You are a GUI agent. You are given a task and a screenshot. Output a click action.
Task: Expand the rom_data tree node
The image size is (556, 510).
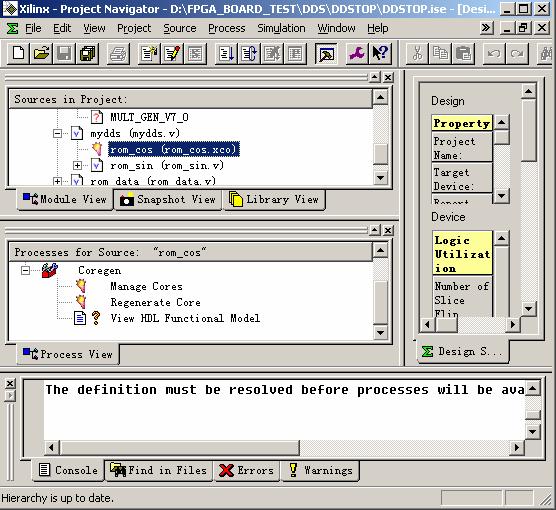point(57,181)
